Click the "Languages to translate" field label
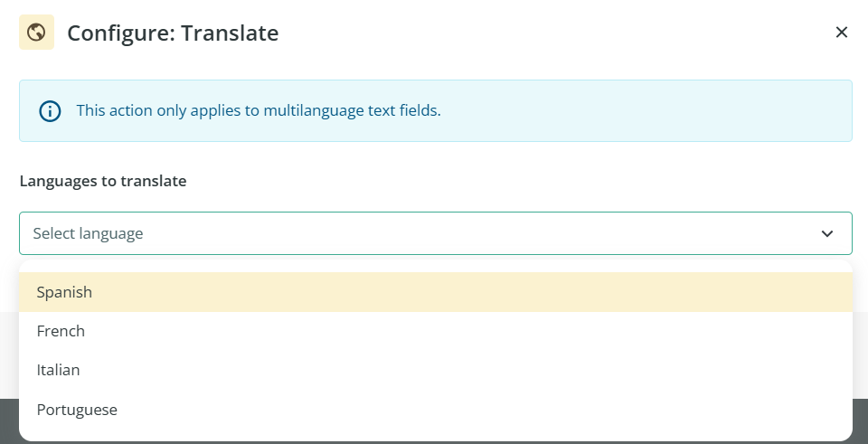Viewport: 868px width, 444px height. click(103, 181)
